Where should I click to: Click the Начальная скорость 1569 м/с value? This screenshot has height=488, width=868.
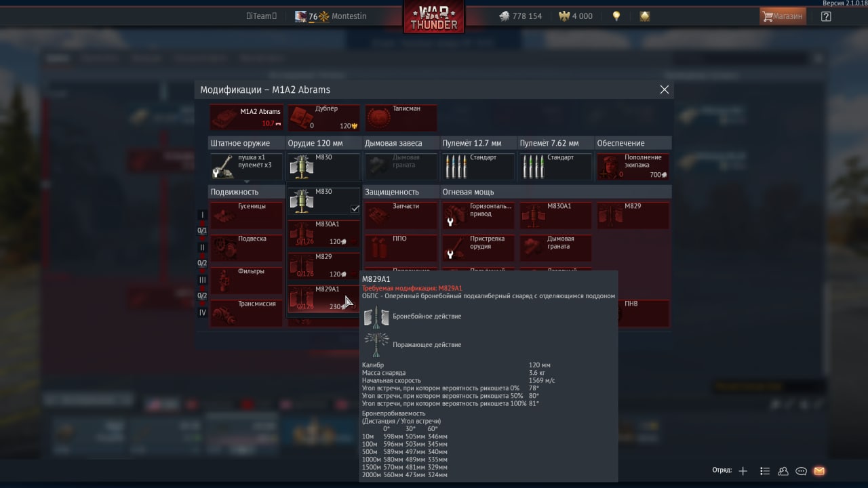coord(542,380)
